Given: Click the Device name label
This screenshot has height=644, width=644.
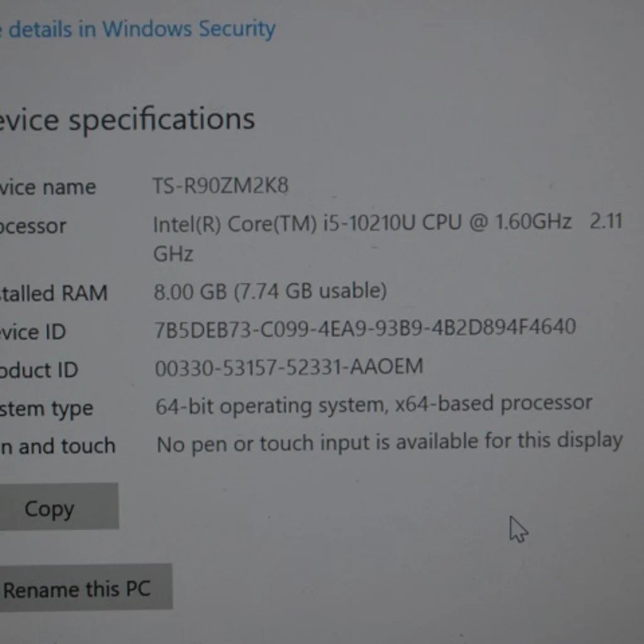Looking at the screenshot, I should tap(47, 187).
